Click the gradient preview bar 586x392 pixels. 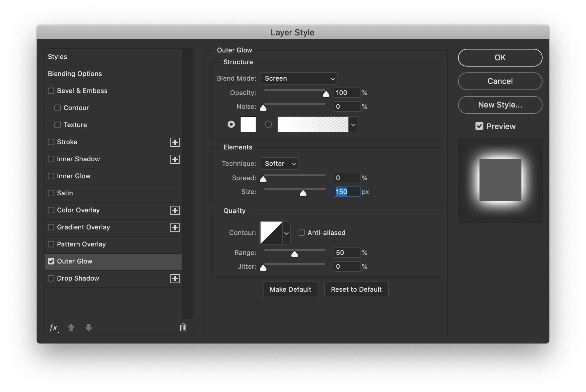[313, 125]
